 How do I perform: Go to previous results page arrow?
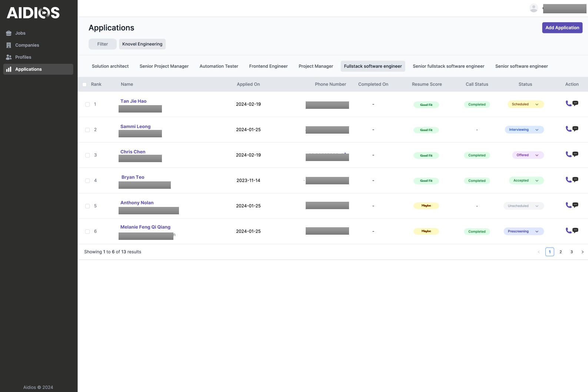pos(539,252)
